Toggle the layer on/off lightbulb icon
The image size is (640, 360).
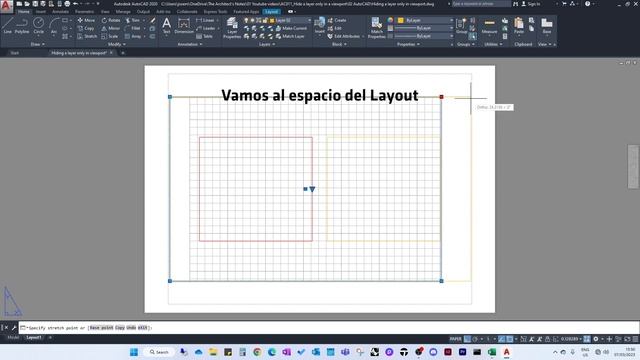tap(246, 20)
